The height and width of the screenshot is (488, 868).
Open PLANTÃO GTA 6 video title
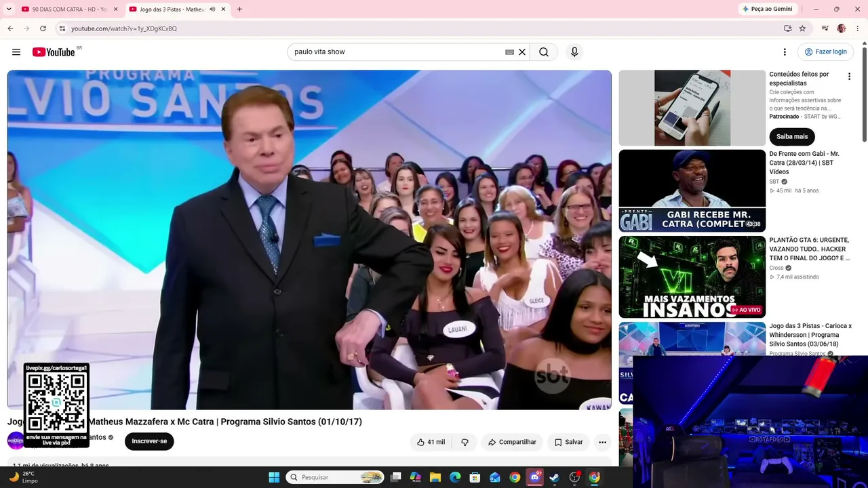[x=809, y=249]
